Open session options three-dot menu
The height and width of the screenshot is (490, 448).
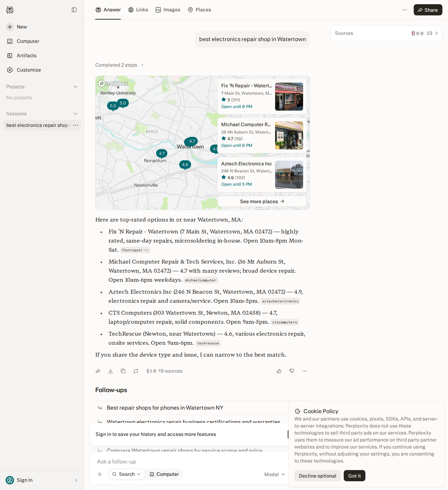coord(76,125)
